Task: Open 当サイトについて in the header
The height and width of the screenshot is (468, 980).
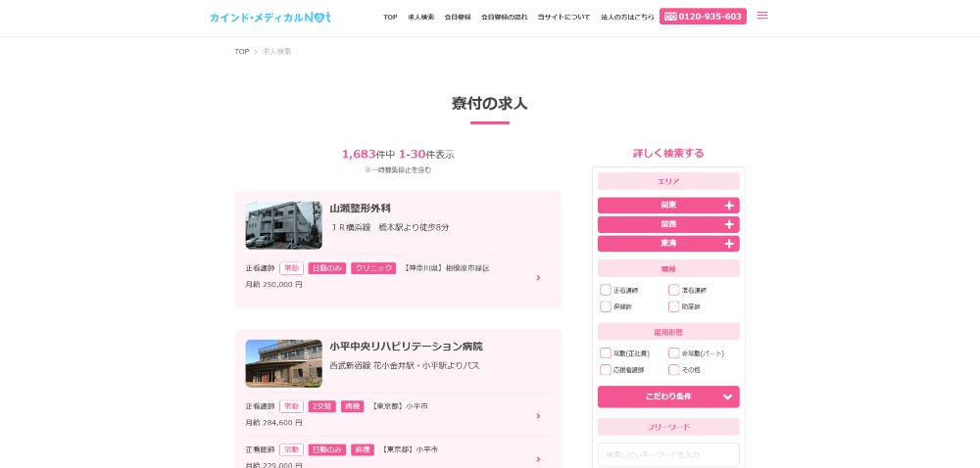Action: [563, 17]
